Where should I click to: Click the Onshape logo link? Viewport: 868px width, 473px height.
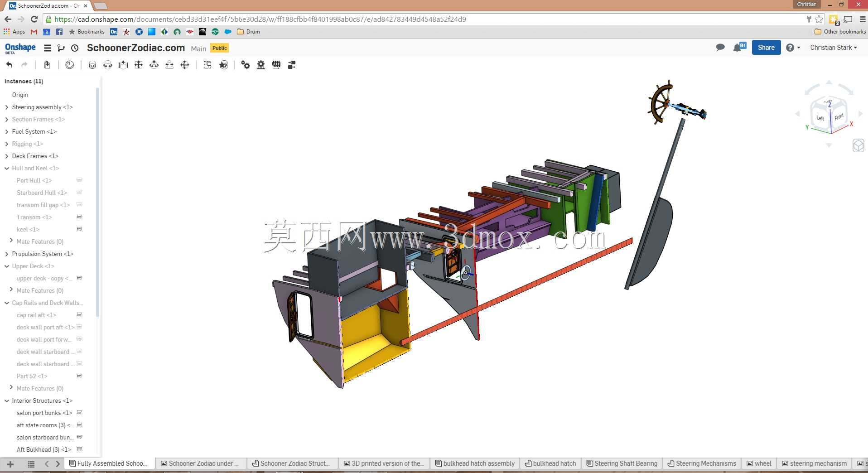tap(20, 48)
